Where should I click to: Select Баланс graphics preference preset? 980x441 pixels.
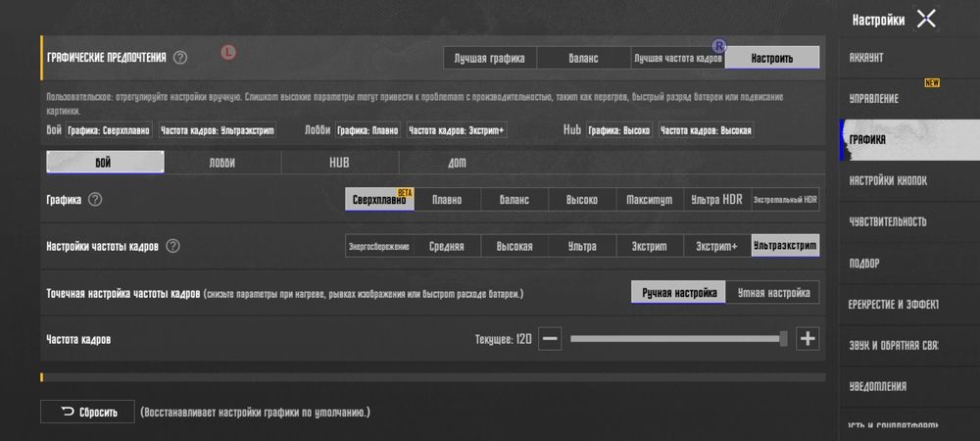[584, 58]
